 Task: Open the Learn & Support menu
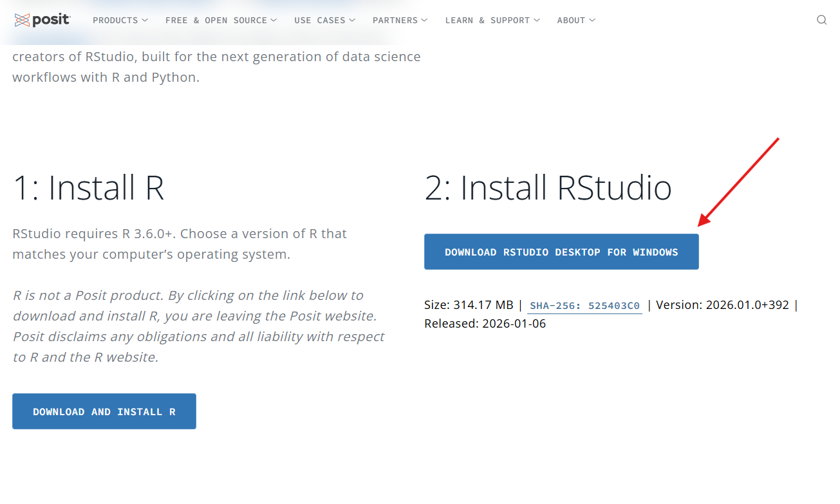[x=493, y=21]
